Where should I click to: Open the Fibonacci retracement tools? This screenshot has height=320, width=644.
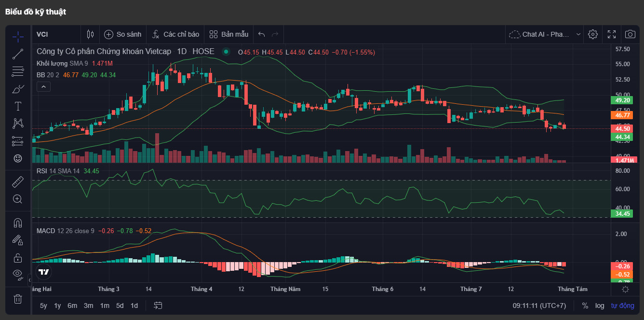18,71
